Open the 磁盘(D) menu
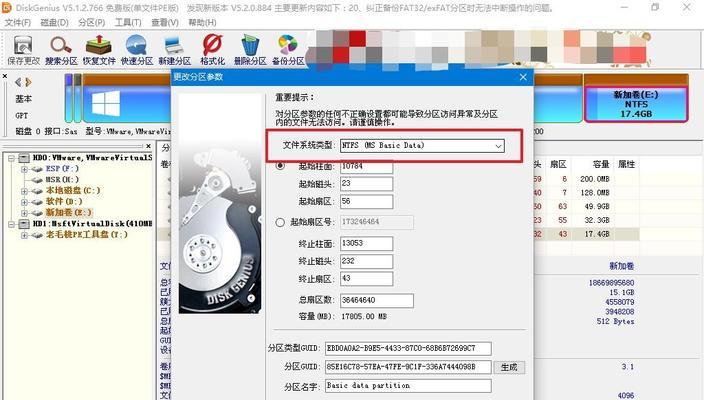The image size is (704, 400). 54,22
